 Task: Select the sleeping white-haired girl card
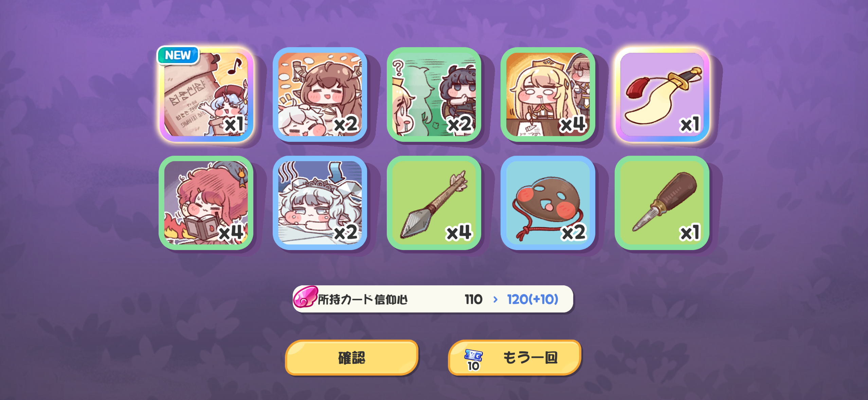[x=320, y=203]
